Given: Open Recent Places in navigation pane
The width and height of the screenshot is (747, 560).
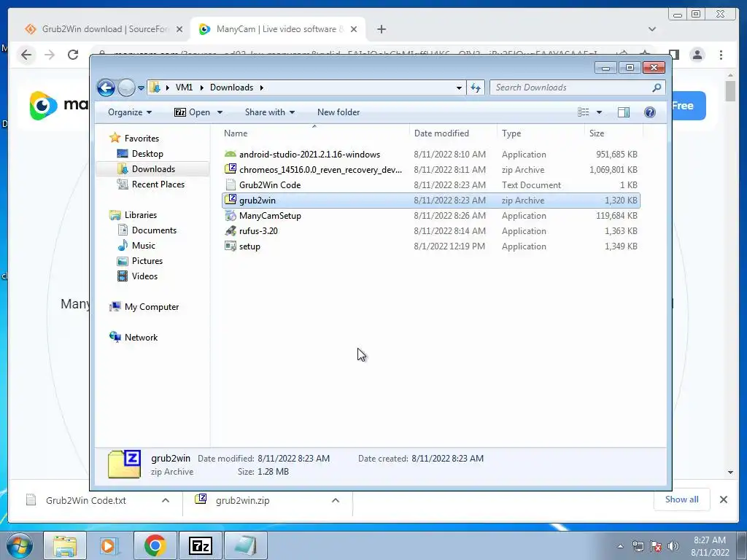Looking at the screenshot, I should coord(158,184).
